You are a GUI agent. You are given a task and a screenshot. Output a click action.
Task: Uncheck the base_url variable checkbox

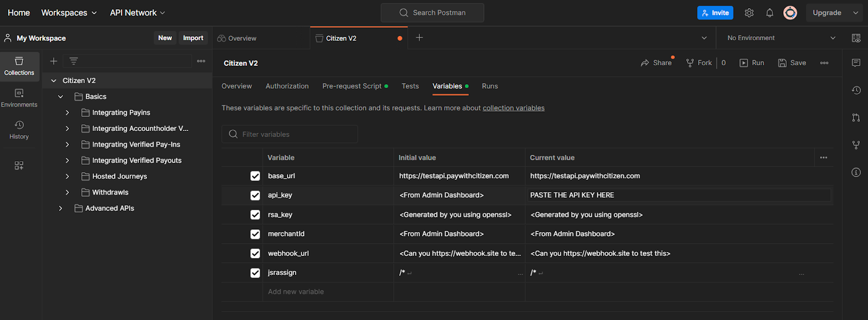click(255, 176)
